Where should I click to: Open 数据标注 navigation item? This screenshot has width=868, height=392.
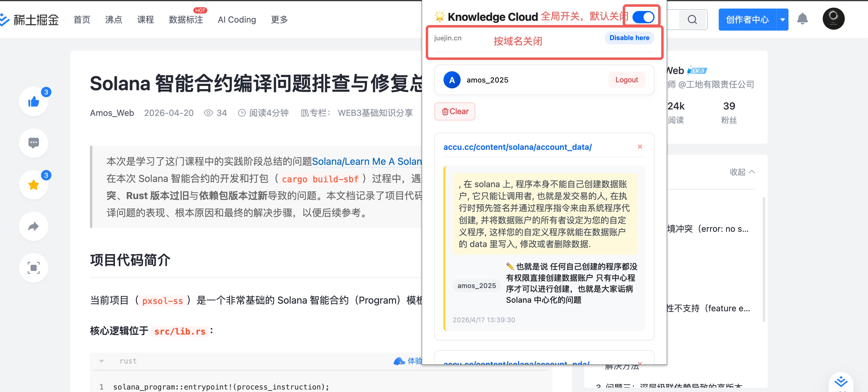click(186, 20)
